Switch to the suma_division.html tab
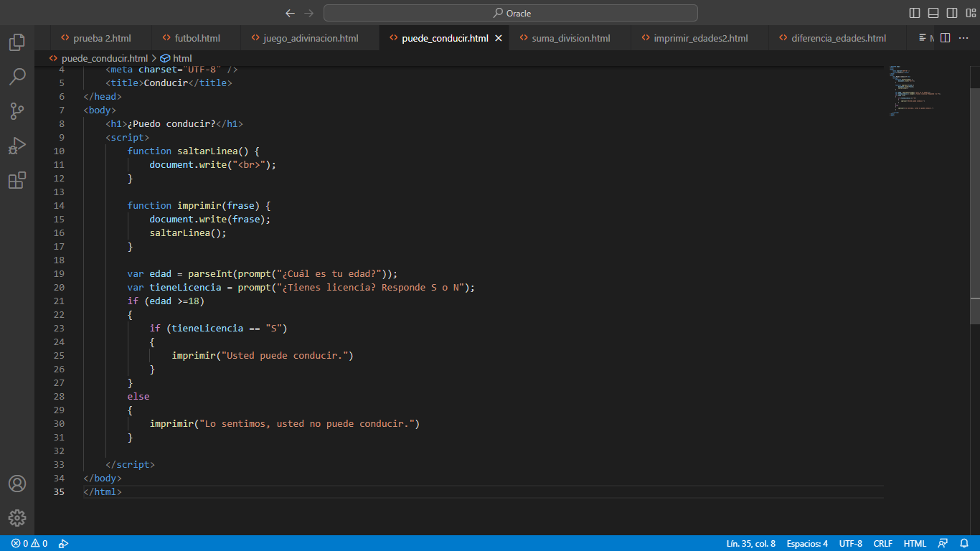Viewport: 980px width, 551px height. [x=570, y=38]
